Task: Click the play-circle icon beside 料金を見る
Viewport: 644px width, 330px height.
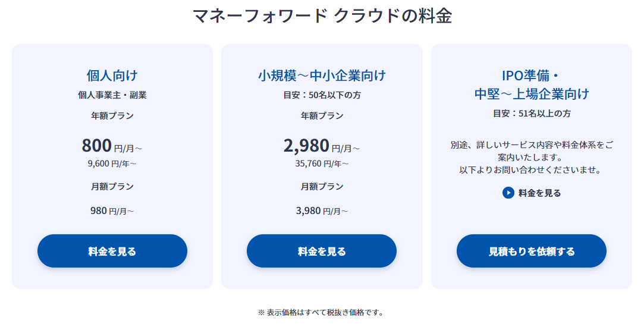Action: click(x=508, y=193)
